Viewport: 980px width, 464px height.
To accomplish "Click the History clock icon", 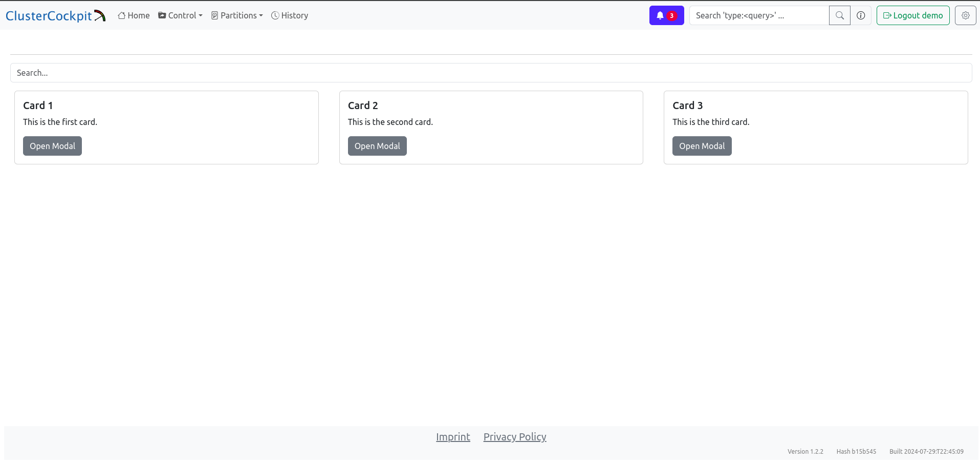I will tap(275, 15).
